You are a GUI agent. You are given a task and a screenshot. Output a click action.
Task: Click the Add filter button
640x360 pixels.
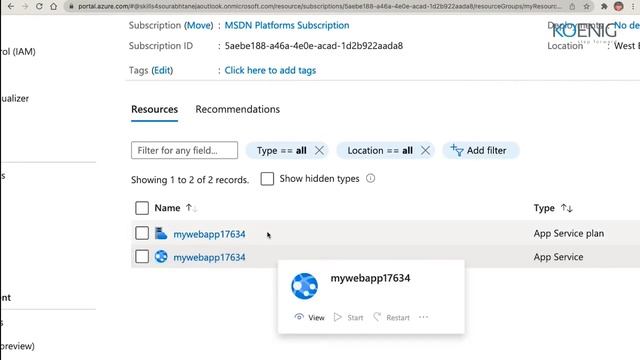pyautogui.click(x=481, y=150)
